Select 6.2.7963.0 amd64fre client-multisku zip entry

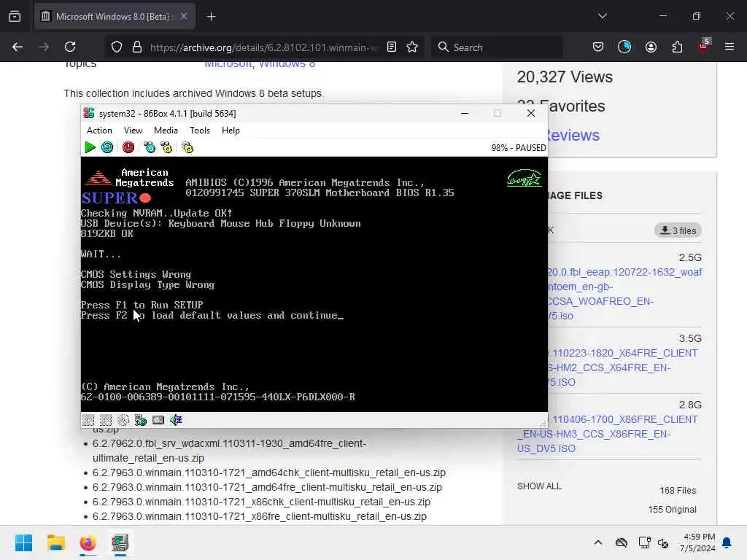(x=267, y=488)
